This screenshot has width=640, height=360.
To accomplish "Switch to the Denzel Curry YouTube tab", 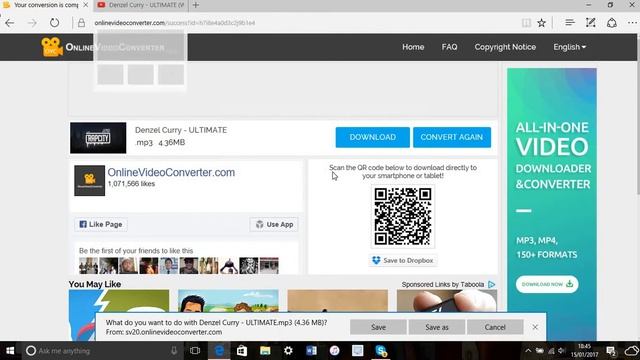I will 140,5.
